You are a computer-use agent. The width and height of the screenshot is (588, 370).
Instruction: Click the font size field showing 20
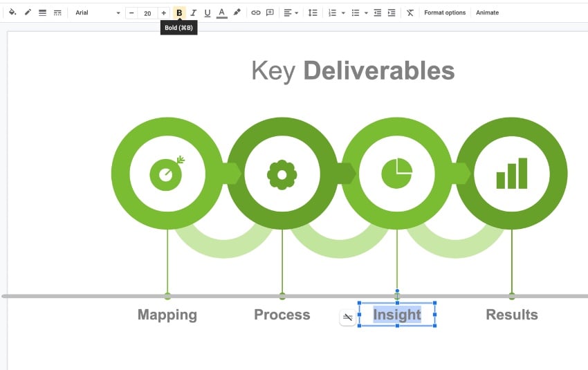147,13
